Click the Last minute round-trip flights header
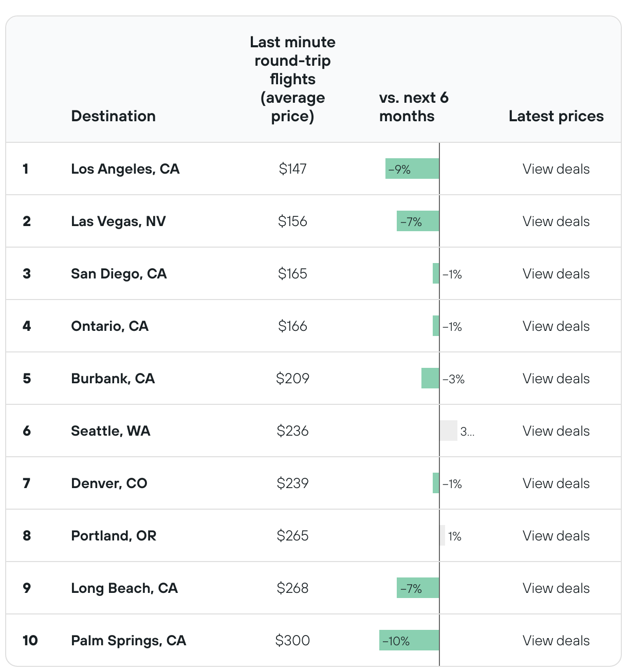Image resolution: width=627 pixels, height=672 pixels. click(x=292, y=79)
